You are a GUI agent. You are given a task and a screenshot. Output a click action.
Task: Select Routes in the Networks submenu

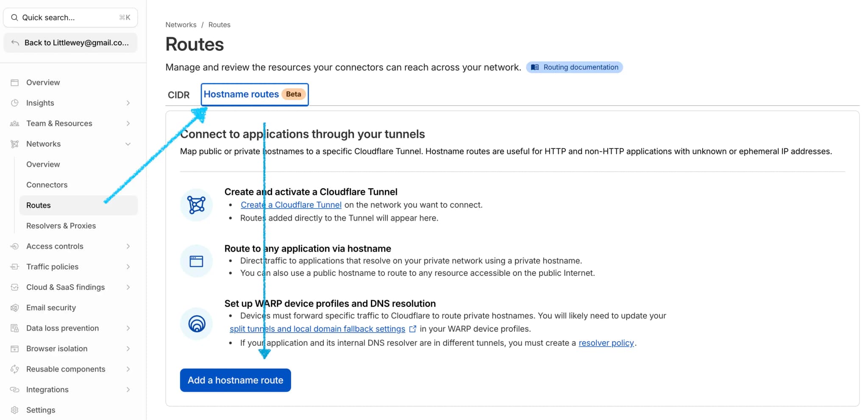click(78, 205)
